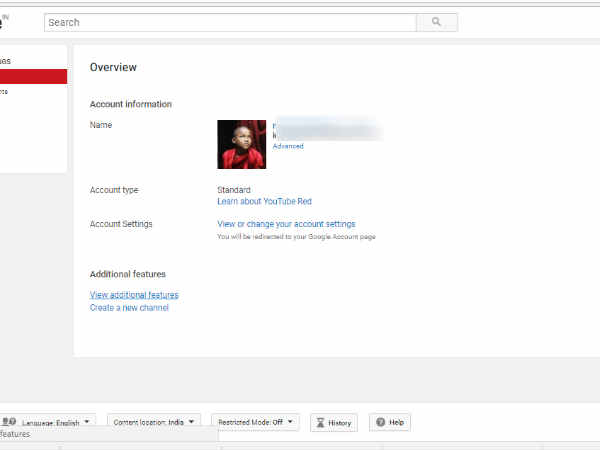
Task: Click the History button in footer
Action: [x=334, y=423]
